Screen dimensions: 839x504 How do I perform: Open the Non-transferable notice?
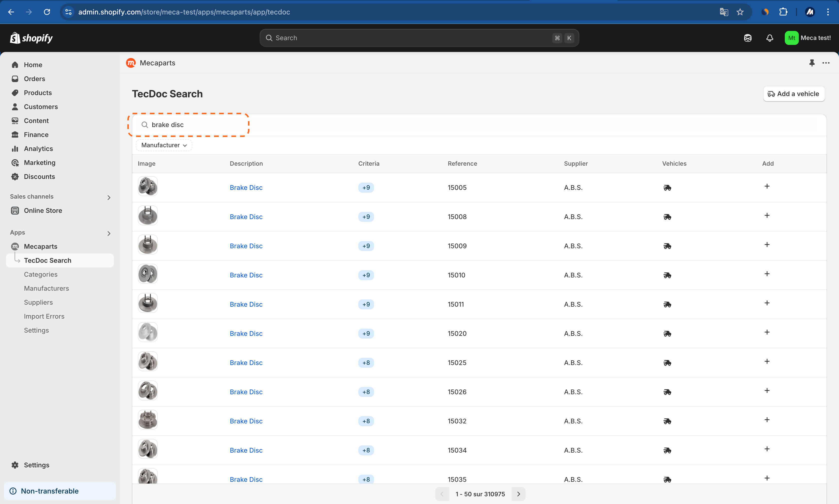(60, 491)
